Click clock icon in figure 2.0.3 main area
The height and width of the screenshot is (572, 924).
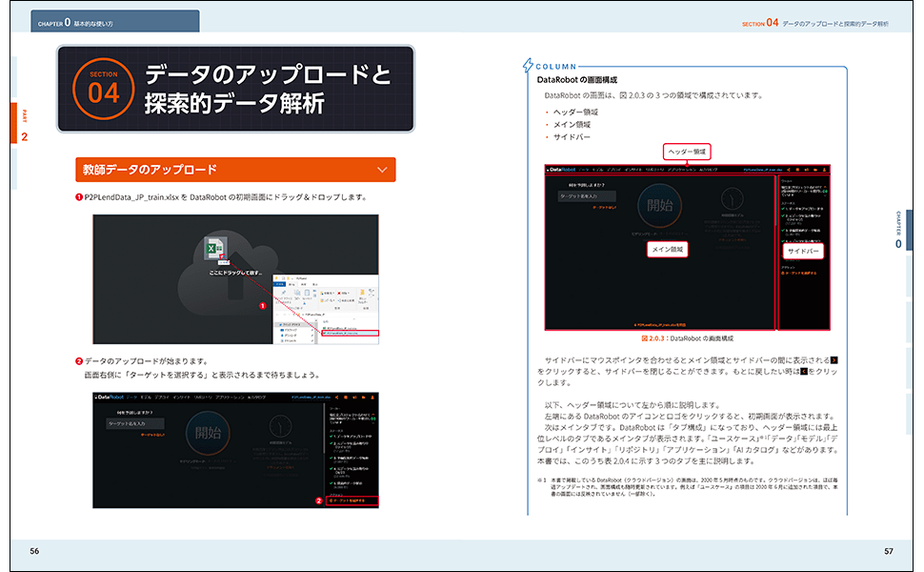coord(732,199)
